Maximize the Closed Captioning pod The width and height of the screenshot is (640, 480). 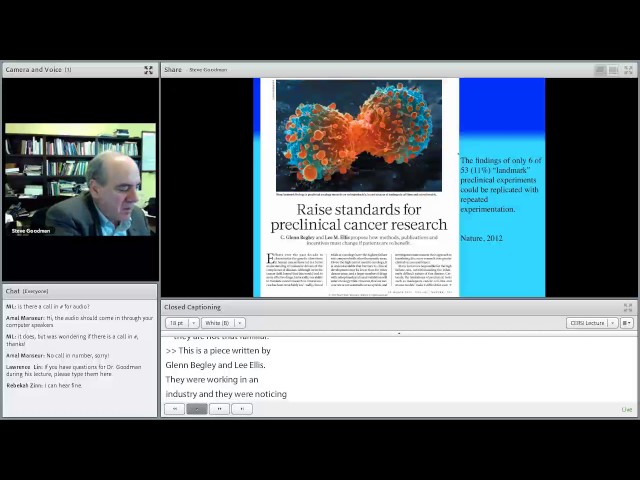[x=628, y=307]
